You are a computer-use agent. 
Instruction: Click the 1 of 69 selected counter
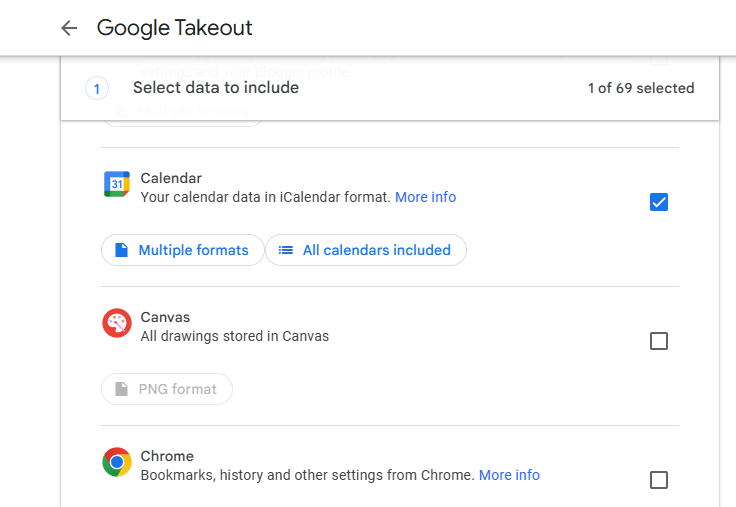(x=641, y=88)
